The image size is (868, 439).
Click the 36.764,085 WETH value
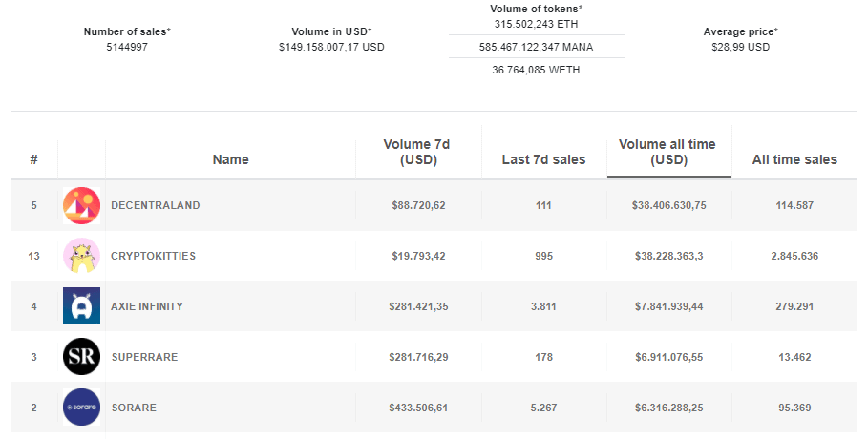pos(536,70)
